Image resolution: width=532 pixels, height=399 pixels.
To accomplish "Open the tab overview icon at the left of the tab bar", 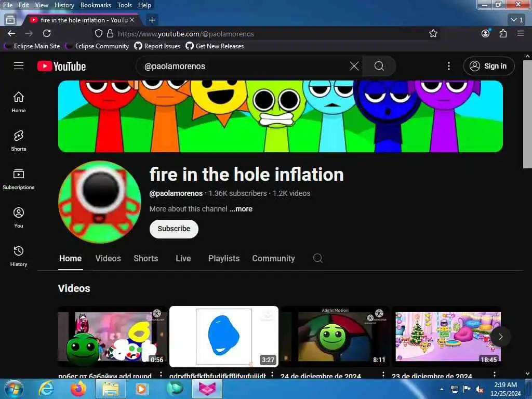I will tap(10, 20).
